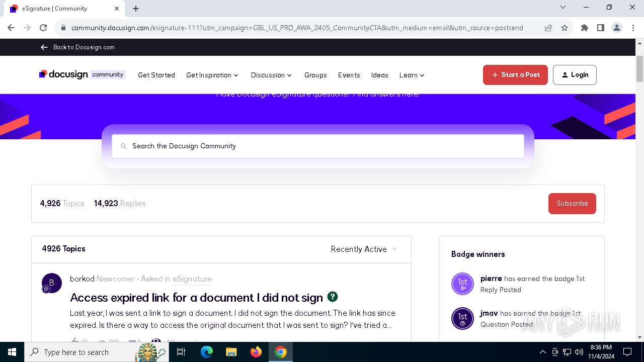Click the Docusign community logo
This screenshot has width=644, height=362.
pyautogui.click(x=82, y=74)
